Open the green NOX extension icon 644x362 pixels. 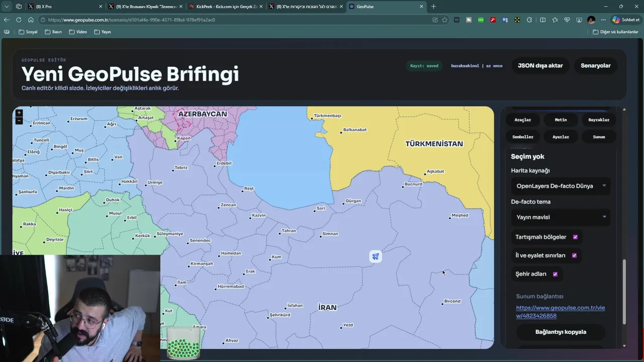[481, 20]
